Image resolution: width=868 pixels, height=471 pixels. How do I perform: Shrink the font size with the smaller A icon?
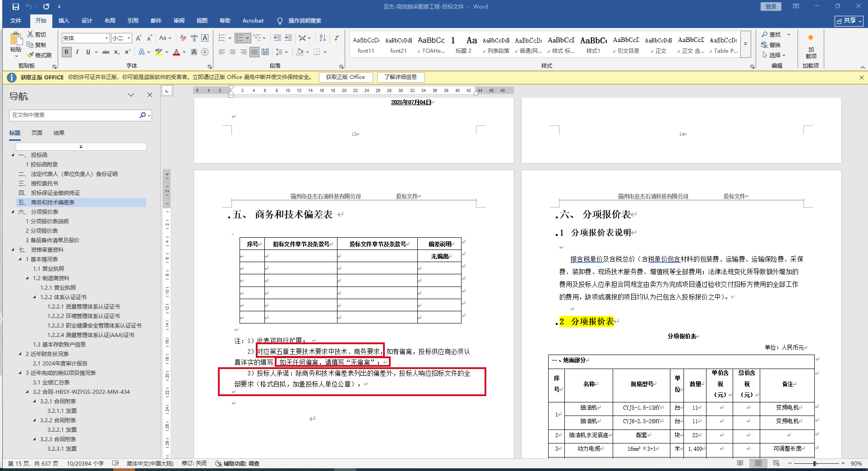click(x=149, y=38)
